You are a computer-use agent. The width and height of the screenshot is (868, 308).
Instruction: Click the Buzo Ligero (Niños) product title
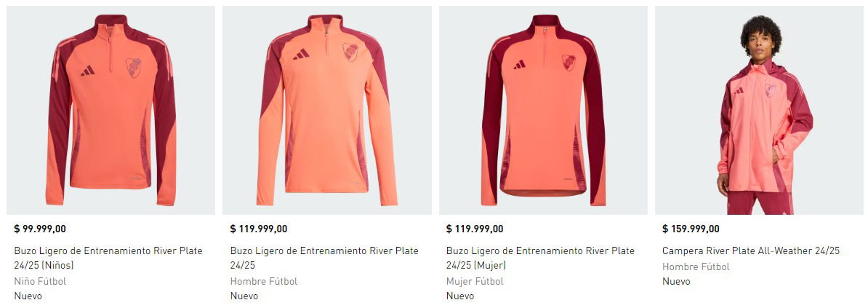[108, 258]
